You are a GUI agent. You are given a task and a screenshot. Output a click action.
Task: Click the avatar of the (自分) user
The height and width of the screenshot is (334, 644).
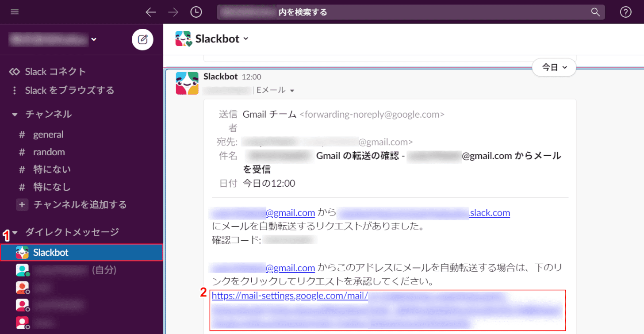[x=22, y=270]
